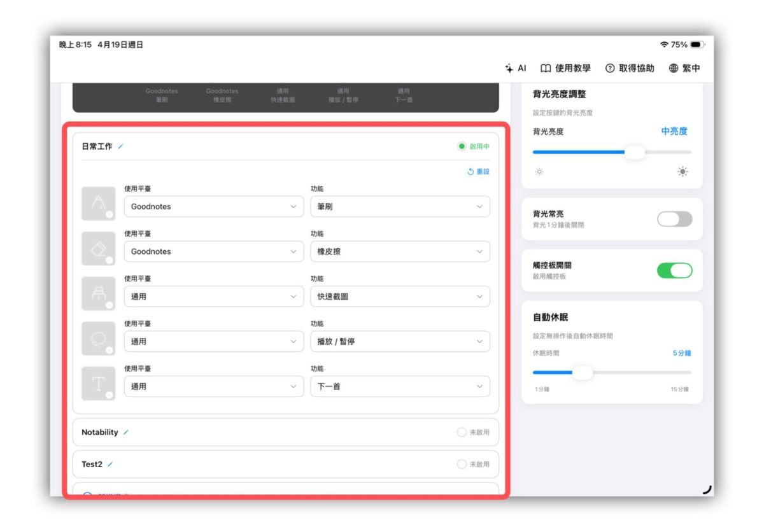Click the 中亮度 brightness value
Screen dimensions: 764x532
(x=674, y=132)
